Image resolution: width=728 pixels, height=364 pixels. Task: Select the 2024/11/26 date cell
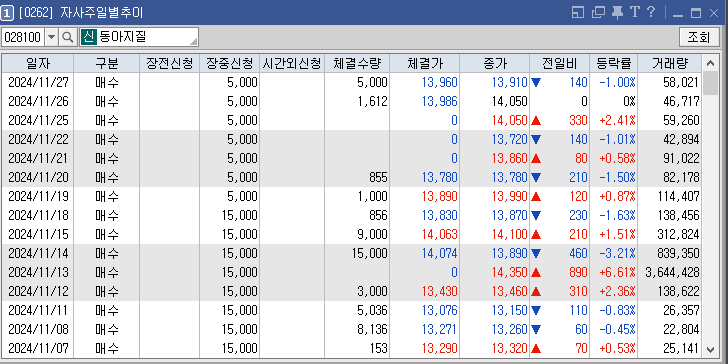pyautogui.click(x=38, y=101)
